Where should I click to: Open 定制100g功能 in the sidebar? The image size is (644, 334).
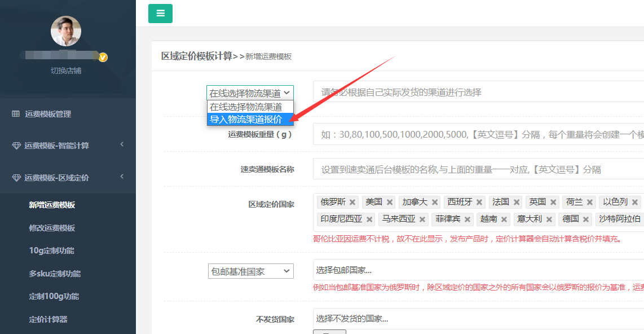coord(54,296)
